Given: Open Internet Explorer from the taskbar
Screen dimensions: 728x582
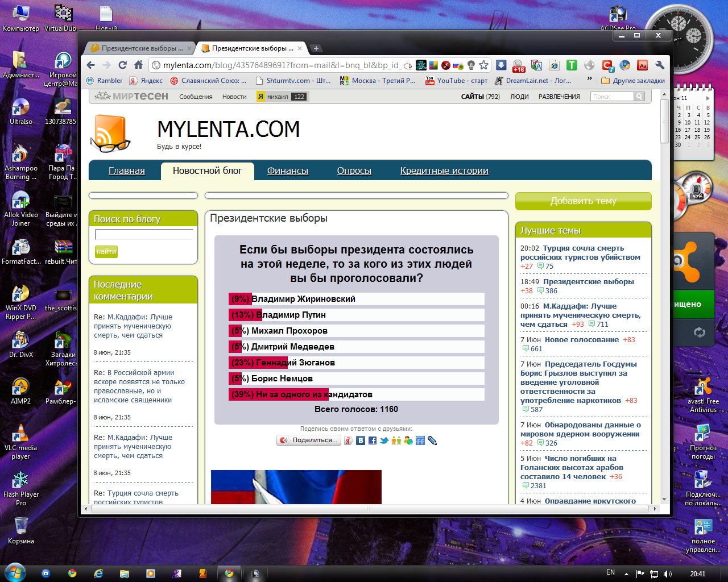Looking at the screenshot, I should point(98,573).
